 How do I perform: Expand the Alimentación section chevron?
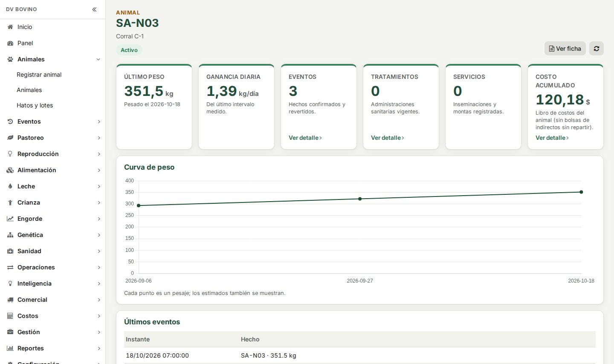pos(99,170)
